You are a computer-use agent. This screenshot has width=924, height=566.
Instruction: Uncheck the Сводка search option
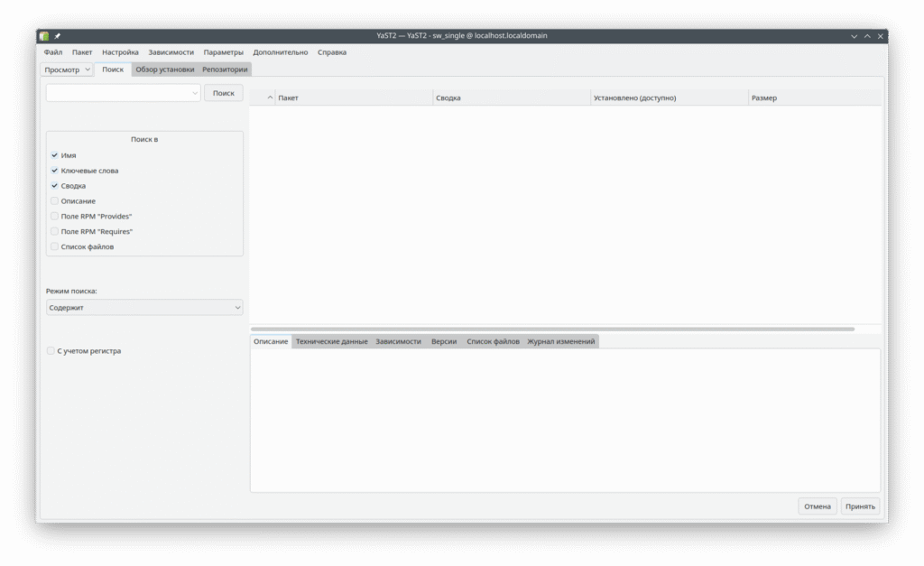point(54,186)
